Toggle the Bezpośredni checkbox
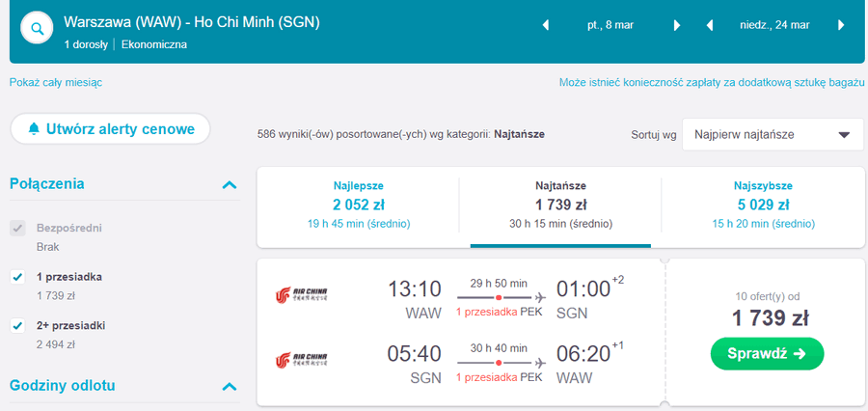 click(17, 228)
